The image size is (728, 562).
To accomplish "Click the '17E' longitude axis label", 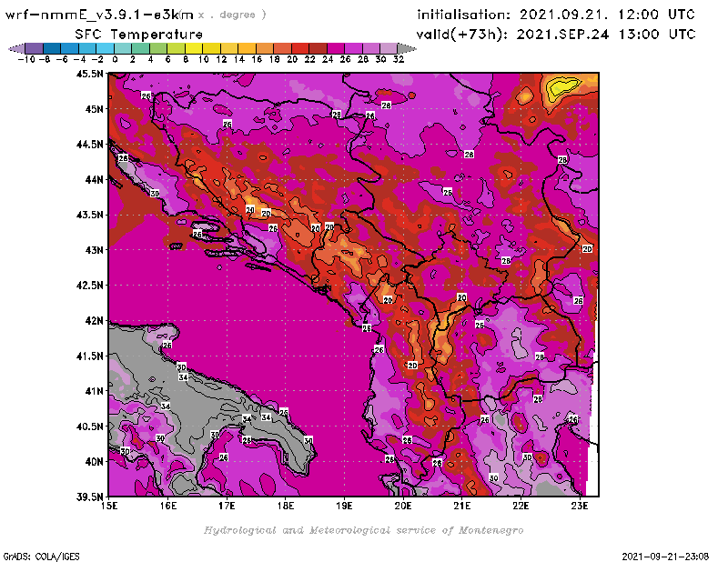I will (227, 506).
